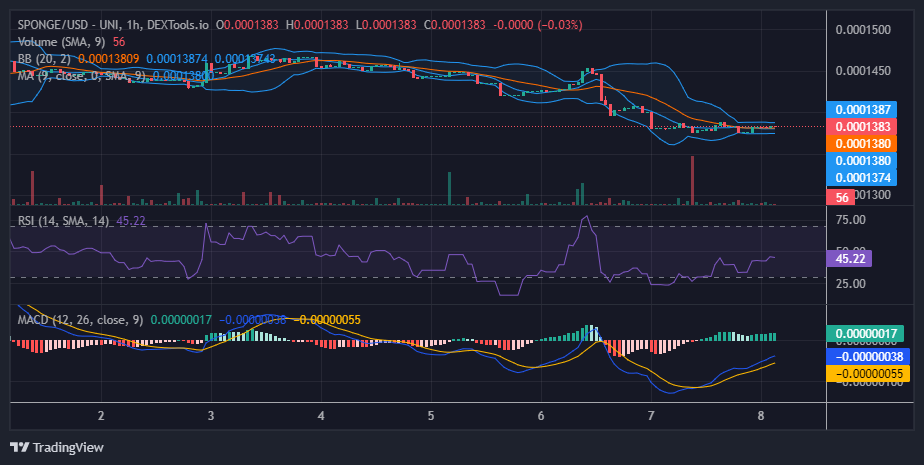Screen dimensions: 924x465
Task: Click the MACD legend value 0.00000017
Action: click(182, 320)
